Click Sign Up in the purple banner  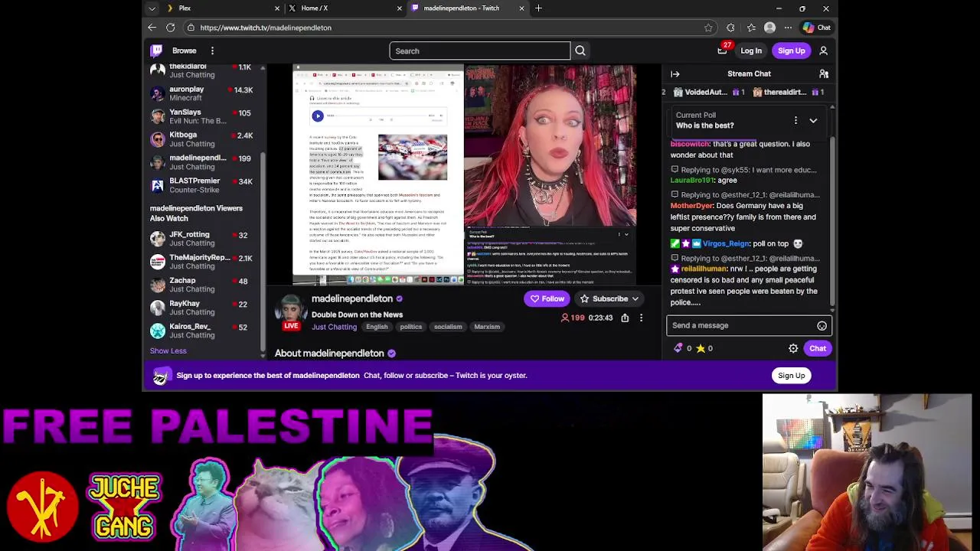point(792,376)
